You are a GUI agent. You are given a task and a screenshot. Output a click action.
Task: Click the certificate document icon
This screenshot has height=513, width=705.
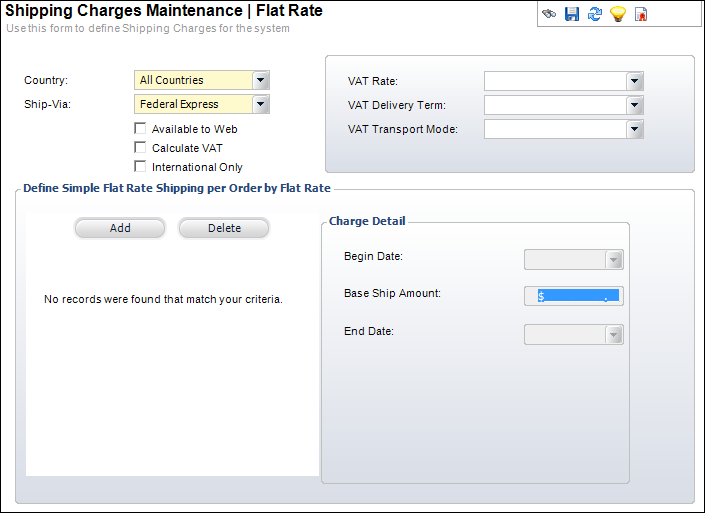[641, 14]
